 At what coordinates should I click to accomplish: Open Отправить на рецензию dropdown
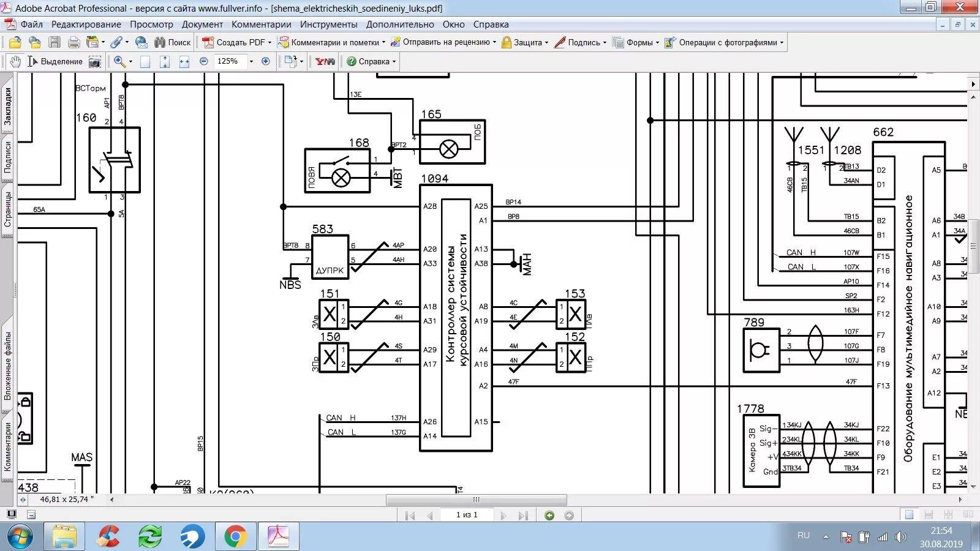tap(443, 42)
